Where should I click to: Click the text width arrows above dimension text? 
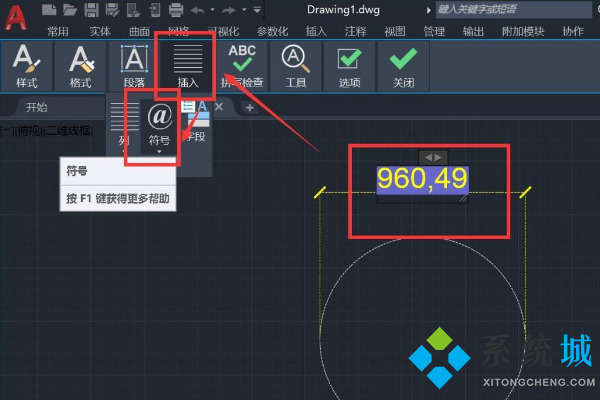point(431,157)
